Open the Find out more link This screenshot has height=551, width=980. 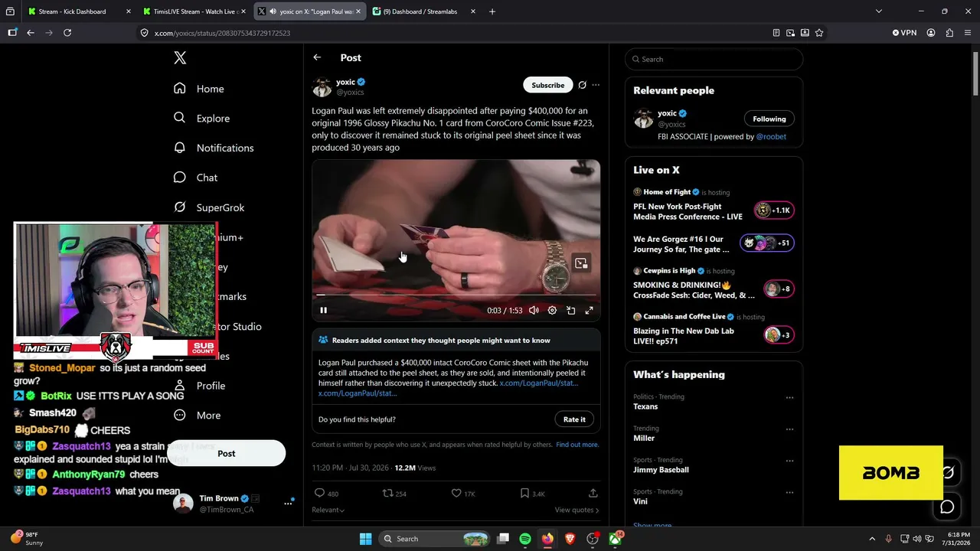[x=577, y=445]
